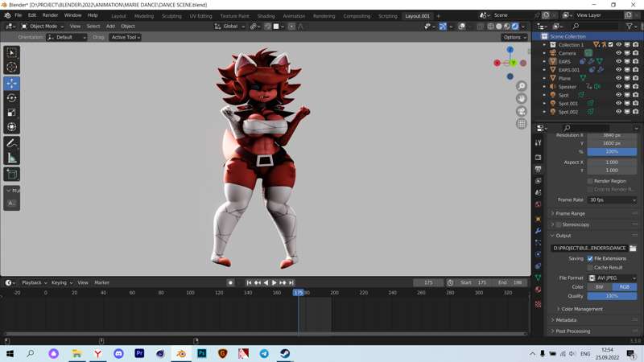Open Blender from Windows taskbar
644x362 pixels.
(x=181, y=353)
